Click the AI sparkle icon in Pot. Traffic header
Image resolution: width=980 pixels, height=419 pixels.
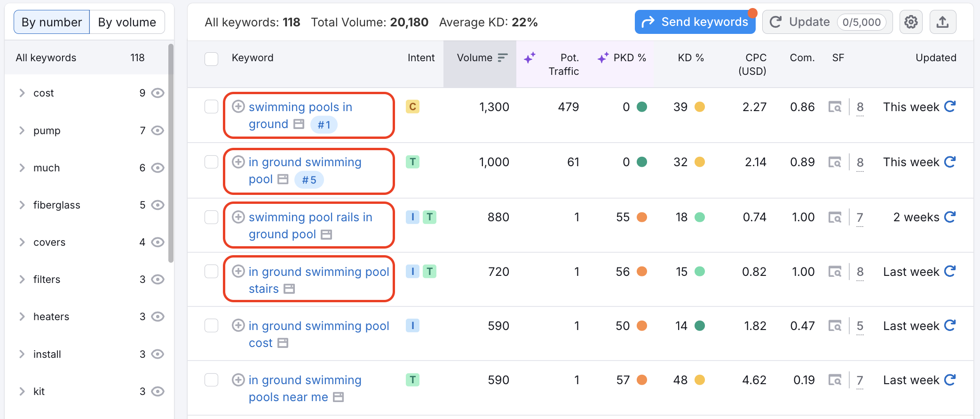(x=530, y=58)
